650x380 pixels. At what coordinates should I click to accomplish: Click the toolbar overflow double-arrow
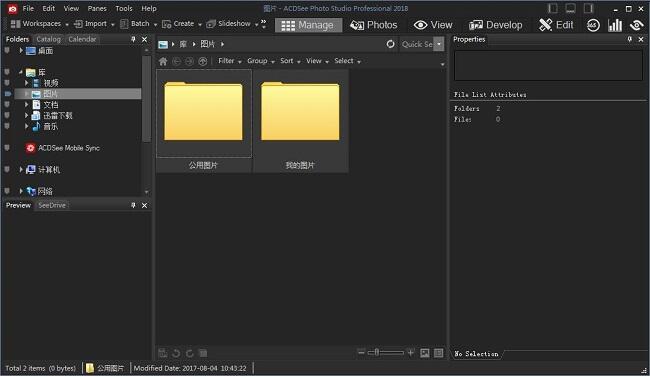pos(264,24)
